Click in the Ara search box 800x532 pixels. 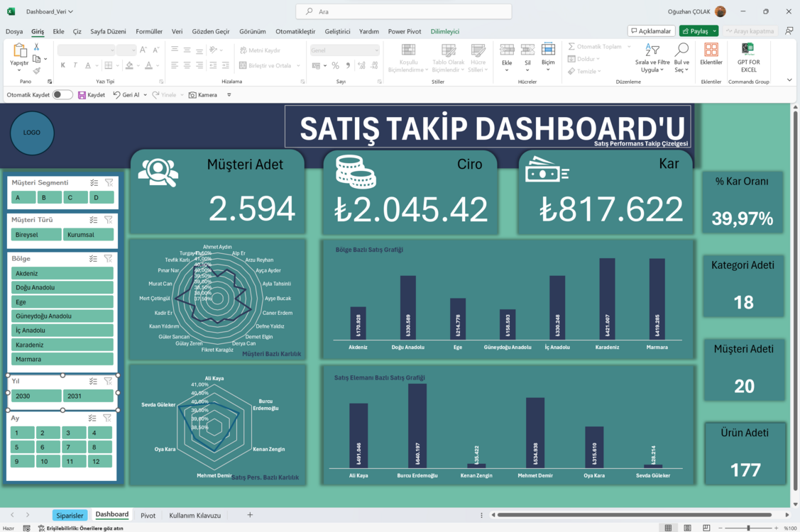404,11
